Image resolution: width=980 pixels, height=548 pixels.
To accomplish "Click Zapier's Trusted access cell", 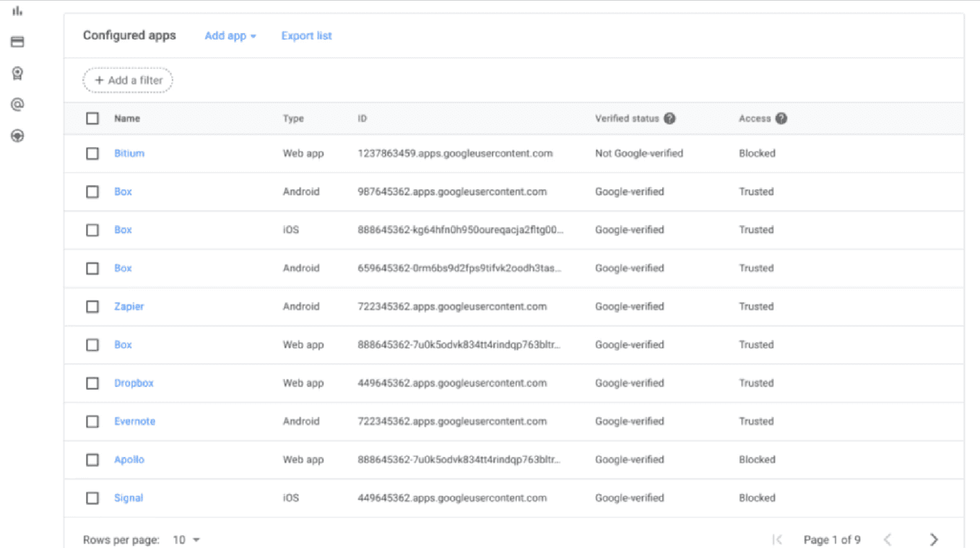I will click(756, 306).
